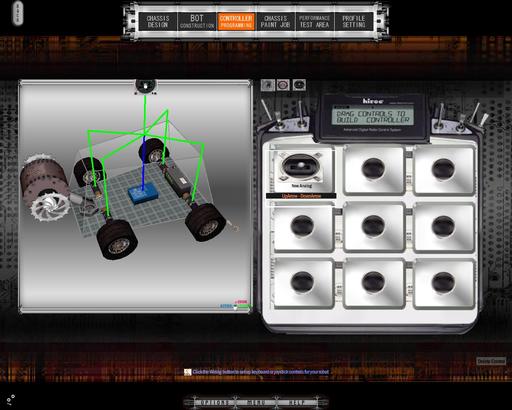Open Help in the bottom bar
This screenshot has height=410, width=512.
pyautogui.click(x=296, y=403)
